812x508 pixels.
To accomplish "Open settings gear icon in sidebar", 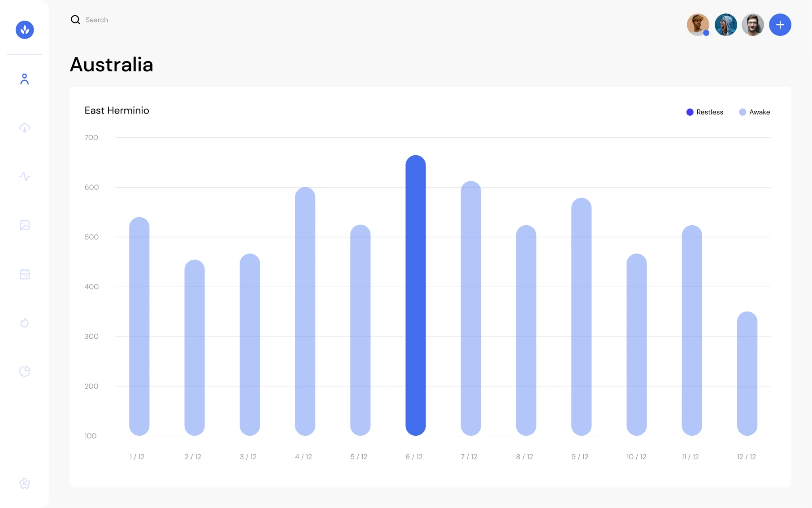I will (25, 483).
